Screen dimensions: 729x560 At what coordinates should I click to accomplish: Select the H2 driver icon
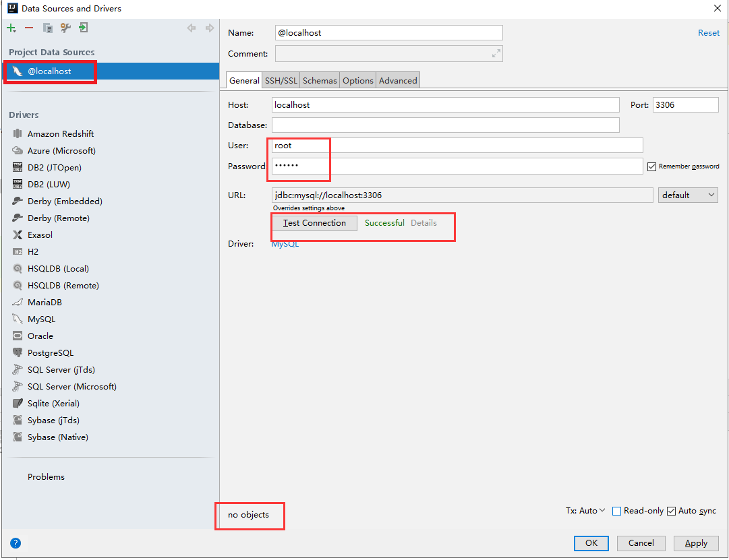pyautogui.click(x=18, y=251)
